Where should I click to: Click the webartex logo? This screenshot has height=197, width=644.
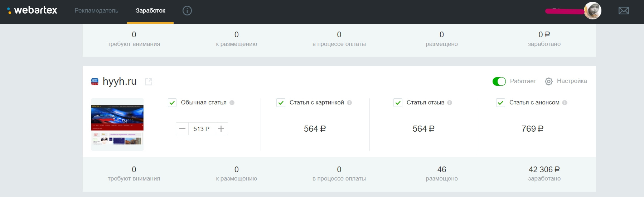point(32,10)
